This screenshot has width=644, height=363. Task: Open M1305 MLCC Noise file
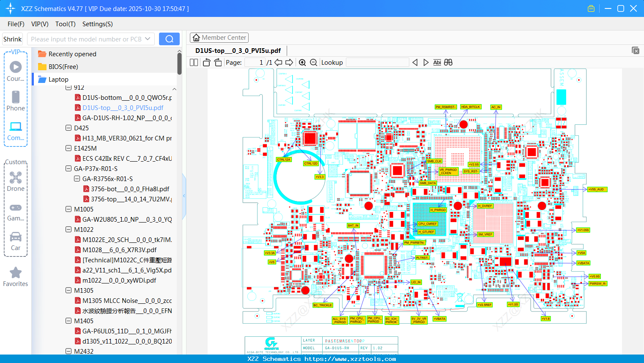coord(123,300)
